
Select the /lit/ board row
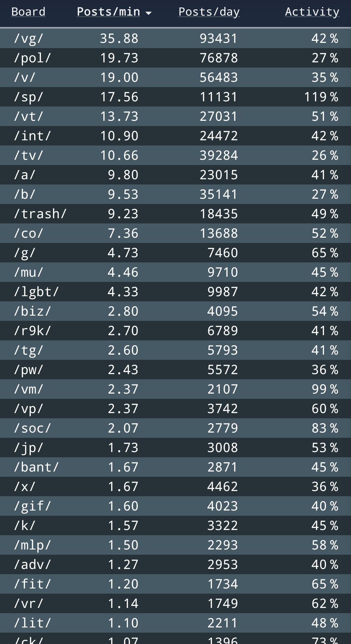(x=32, y=623)
